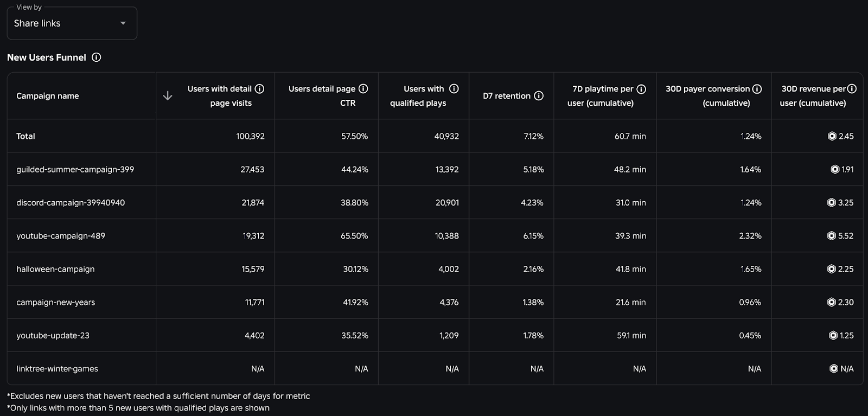Click the campaign-new-years campaign name
868x416 pixels.
[55, 303]
